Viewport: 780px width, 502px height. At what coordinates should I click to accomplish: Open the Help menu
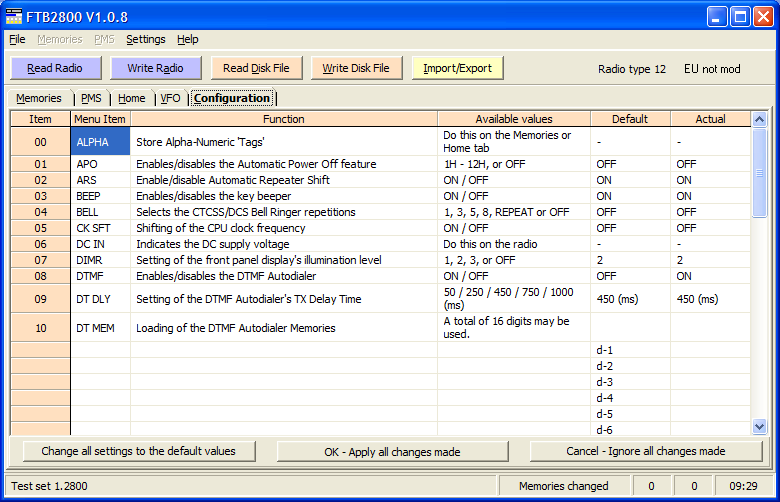[188, 39]
